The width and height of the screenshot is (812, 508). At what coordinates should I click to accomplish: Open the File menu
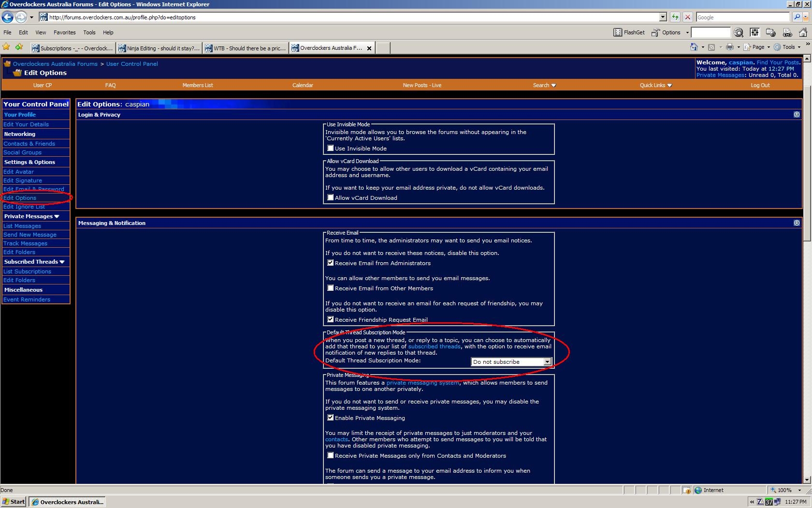(7, 32)
